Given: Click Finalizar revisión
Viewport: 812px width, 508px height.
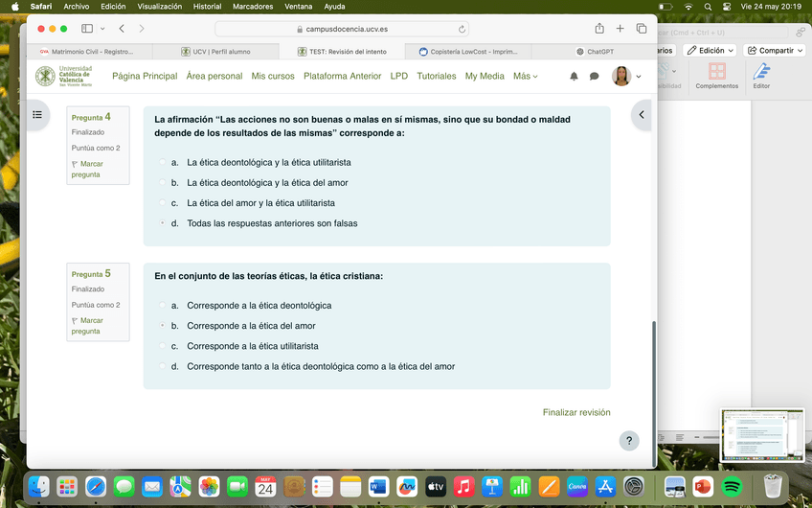Looking at the screenshot, I should [x=576, y=412].
